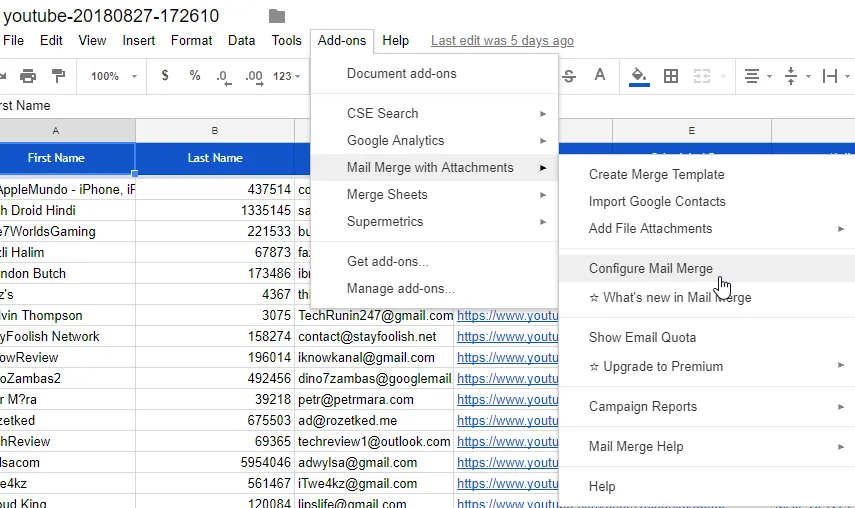Open the File menu
855x508 pixels.
[13, 41]
